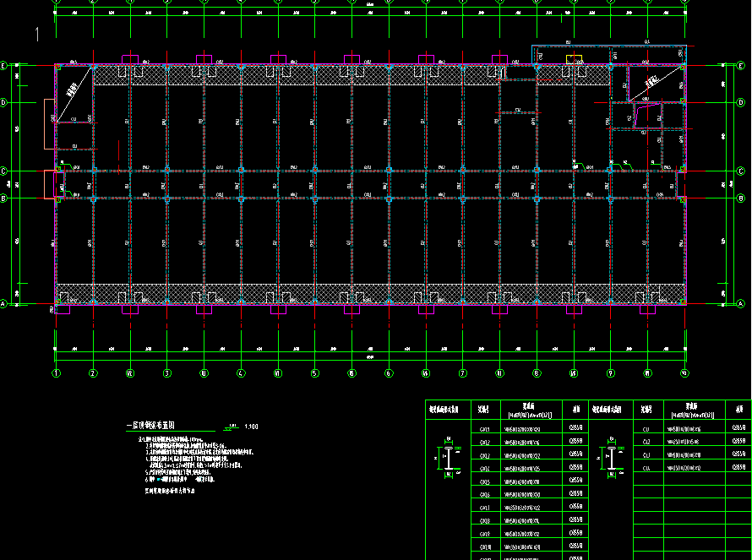Click bottom grid bubble number 1
Image resolution: width=752 pixels, height=560 pixels.
click(x=57, y=372)
